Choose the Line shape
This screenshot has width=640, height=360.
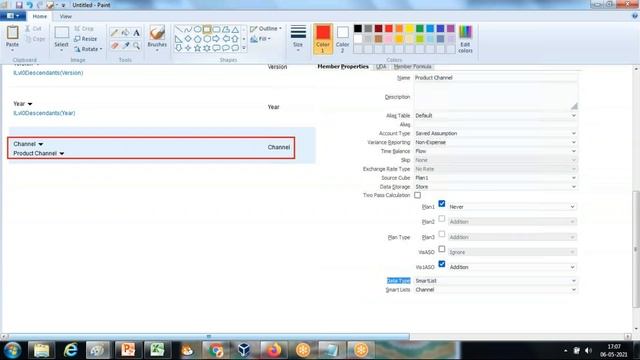pyautogui.click(x=178, y=29)
